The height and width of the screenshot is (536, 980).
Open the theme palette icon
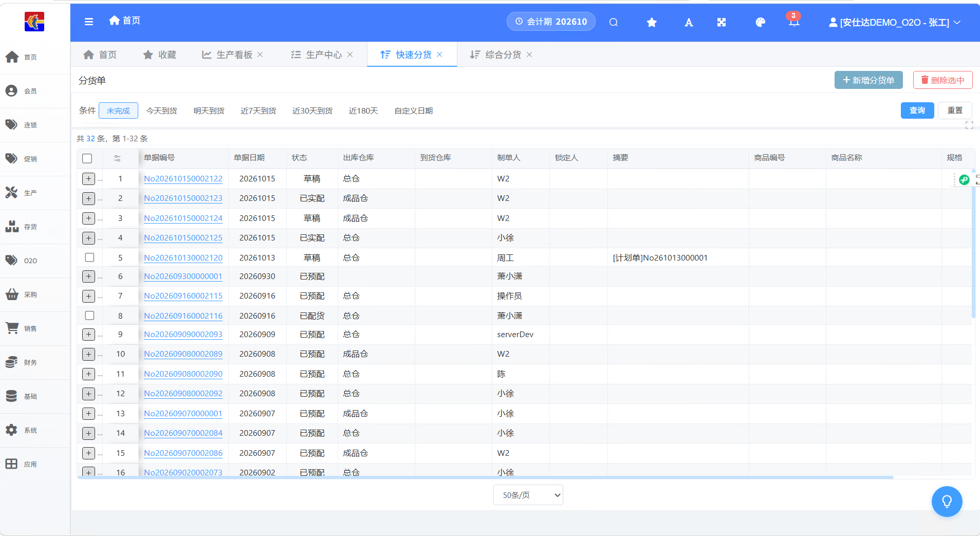761,22
